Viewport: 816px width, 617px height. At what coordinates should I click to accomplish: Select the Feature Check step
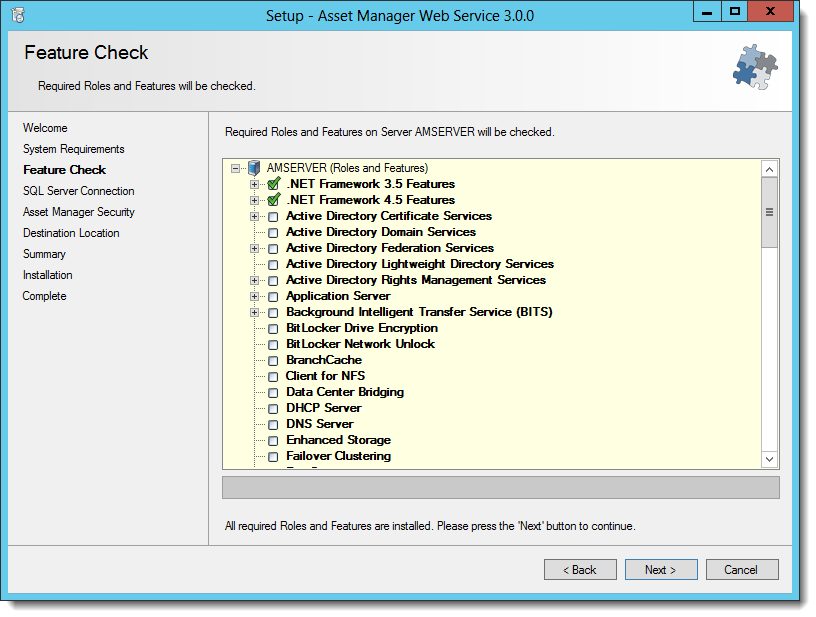click(65, 170)
